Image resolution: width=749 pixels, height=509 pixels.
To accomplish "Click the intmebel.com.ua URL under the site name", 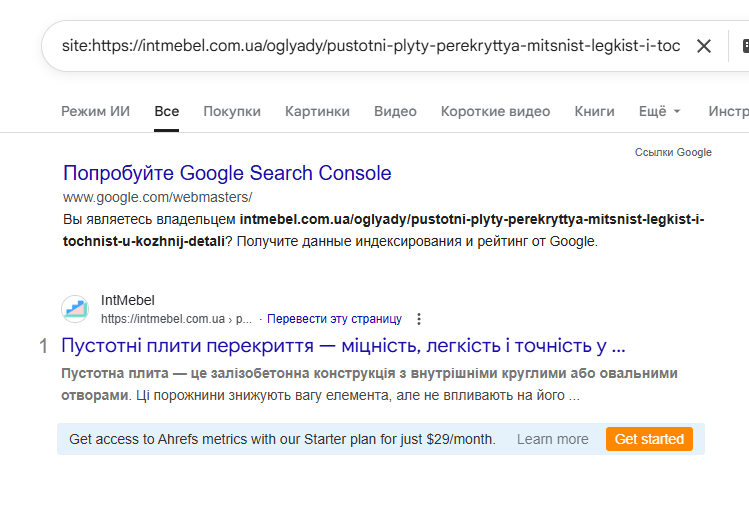I will (x=163, y=319).
